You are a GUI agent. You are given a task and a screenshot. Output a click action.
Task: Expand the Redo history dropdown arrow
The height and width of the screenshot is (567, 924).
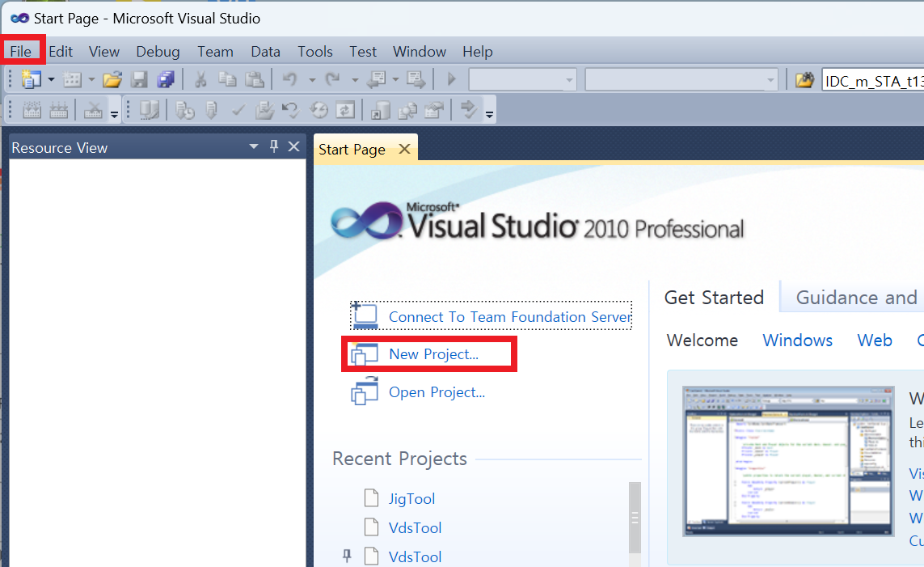(x=355, y=79)
